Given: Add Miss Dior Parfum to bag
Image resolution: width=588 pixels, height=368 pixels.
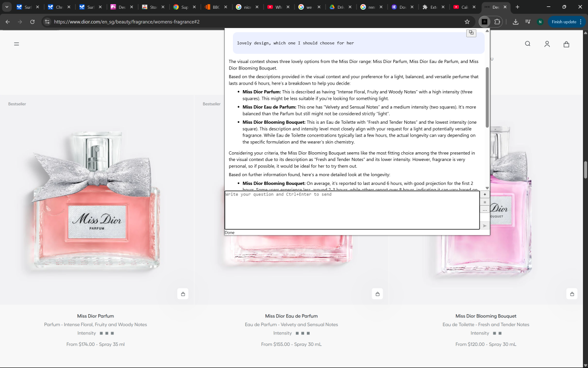Looking at the screenshot, I should click(183, 294).
